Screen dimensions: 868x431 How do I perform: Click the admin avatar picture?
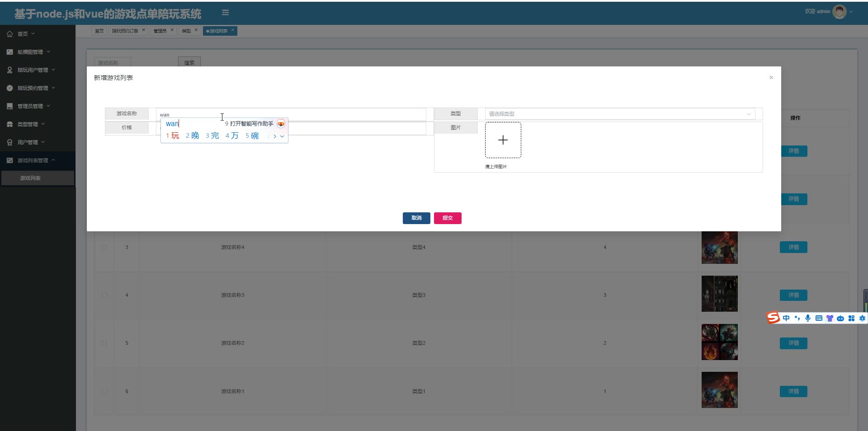point(839,12)
